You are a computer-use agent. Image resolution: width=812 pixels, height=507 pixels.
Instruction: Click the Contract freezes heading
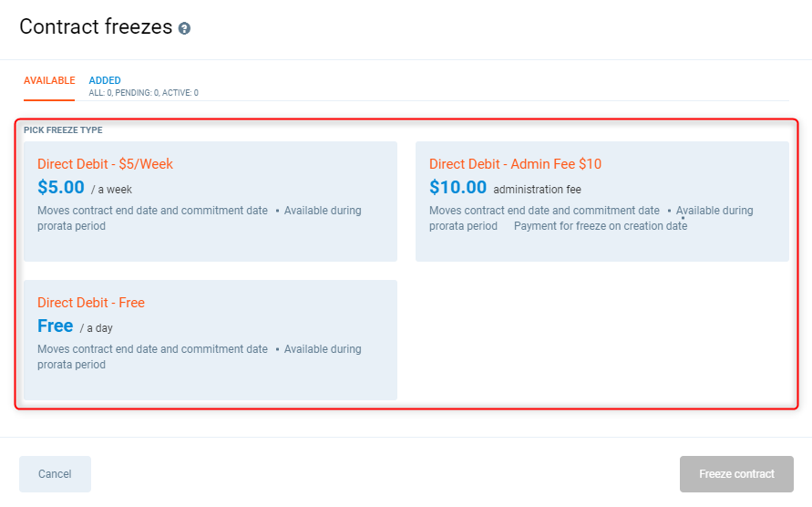(96, 27)
